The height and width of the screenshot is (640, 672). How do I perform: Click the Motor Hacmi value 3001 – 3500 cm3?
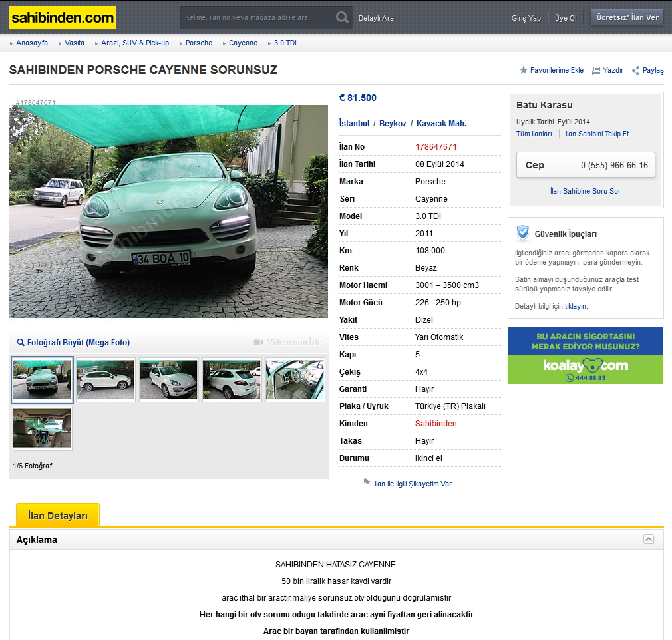coord(447,285)
